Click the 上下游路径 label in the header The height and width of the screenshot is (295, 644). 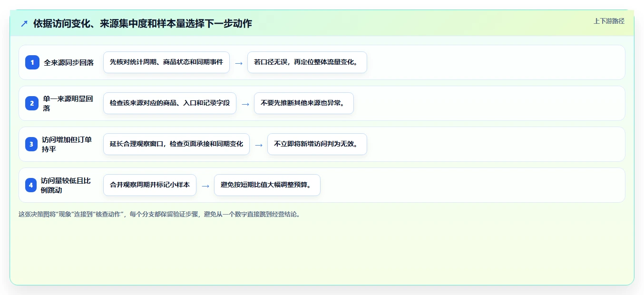609,21
